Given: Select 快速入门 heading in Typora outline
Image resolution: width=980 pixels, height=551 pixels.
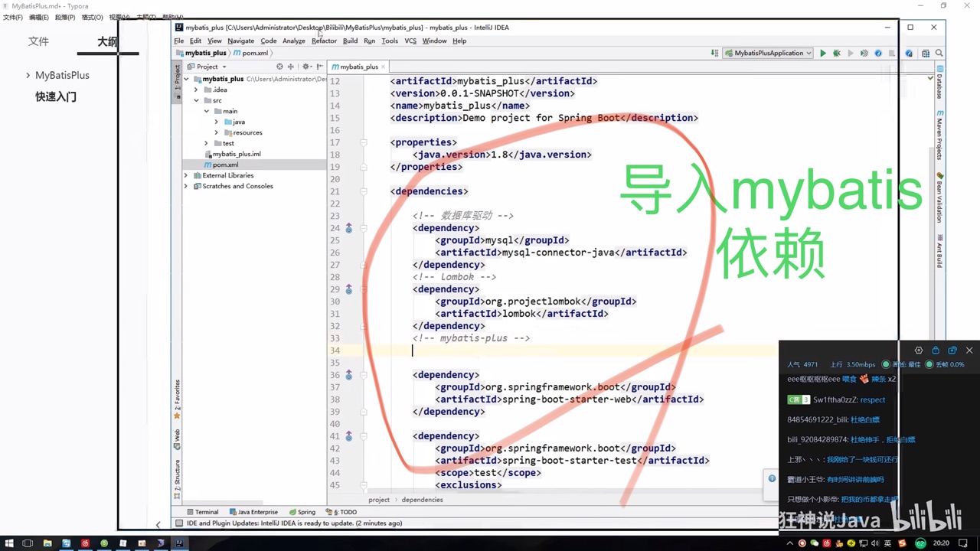Looking at the screenshot, I should coord(56,96).
